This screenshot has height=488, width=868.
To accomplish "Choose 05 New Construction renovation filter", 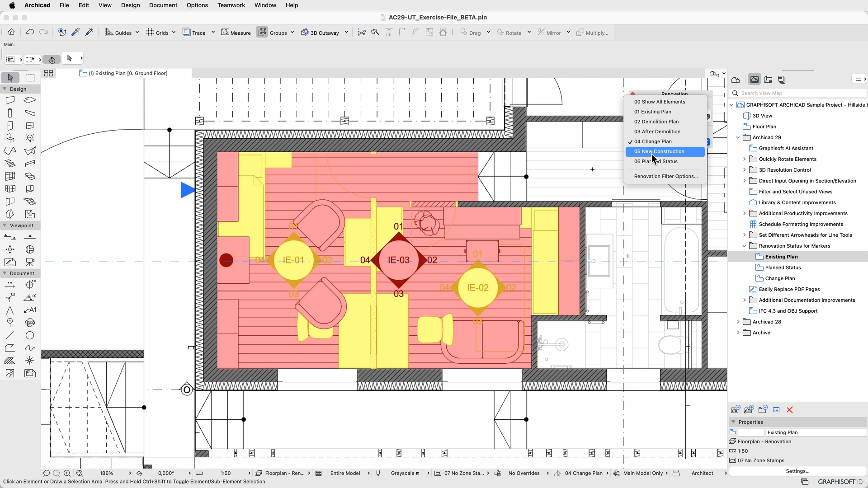I will click(x=659, y=151).
